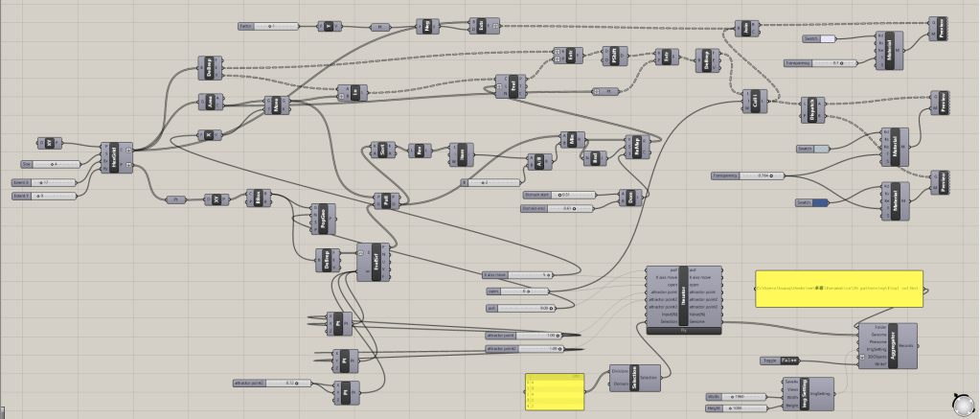Click the Join component near top right
The image size is (980, 419).
point(744,27)
